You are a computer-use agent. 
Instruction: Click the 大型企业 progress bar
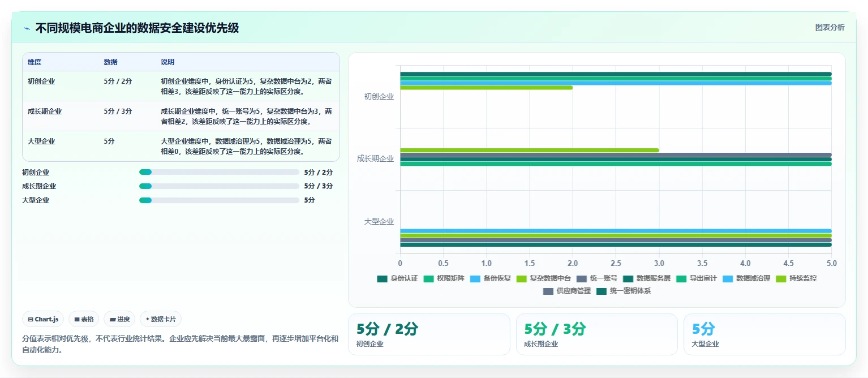[219, 200]
